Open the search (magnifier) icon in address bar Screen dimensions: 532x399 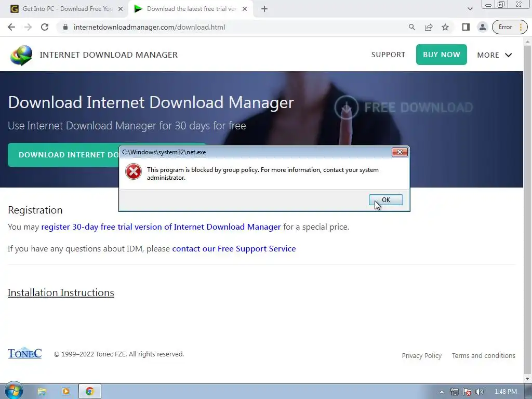pos(411,27)
